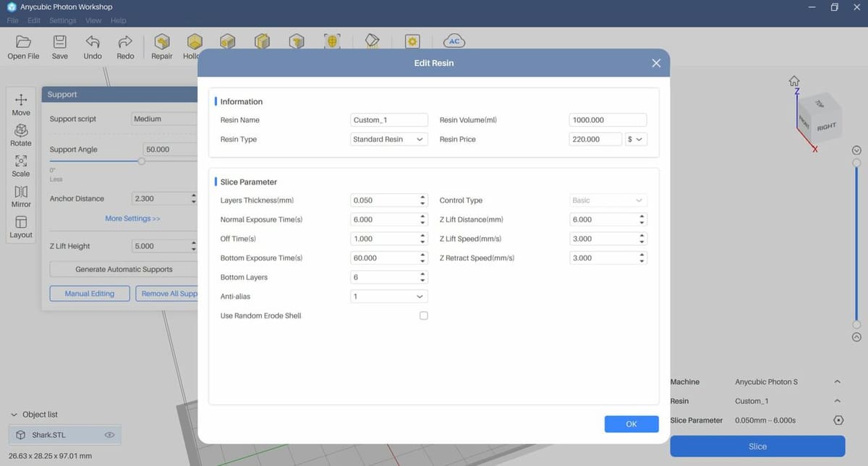Select the Hollow tool icon
The image size is (868, 466).
point(193,41)
